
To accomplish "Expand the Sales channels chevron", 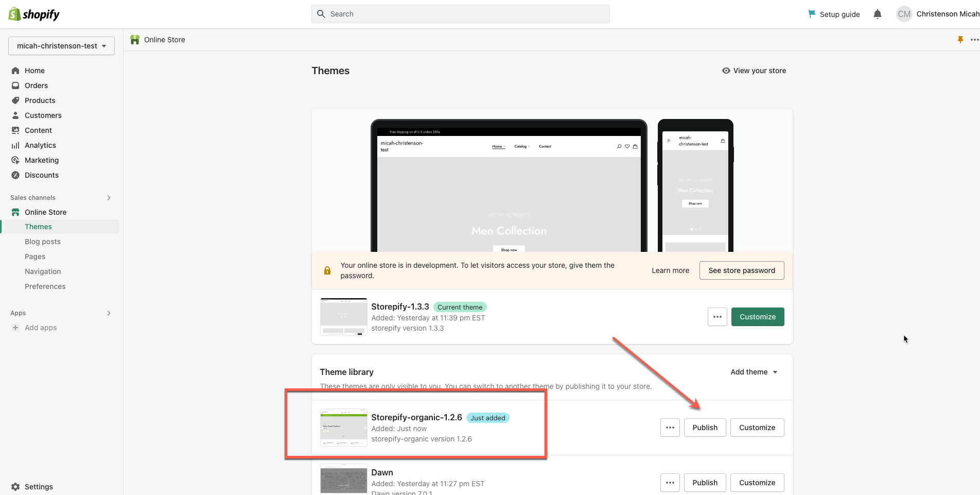I will (109, 198).
